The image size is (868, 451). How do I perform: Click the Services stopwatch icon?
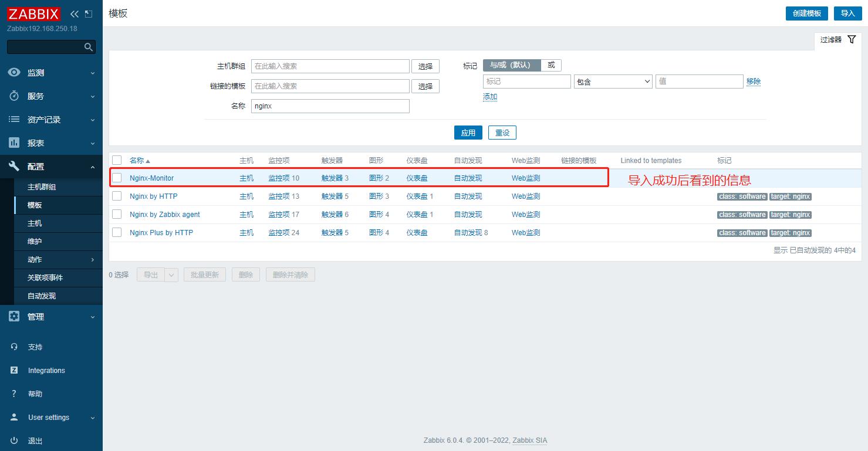14,96
